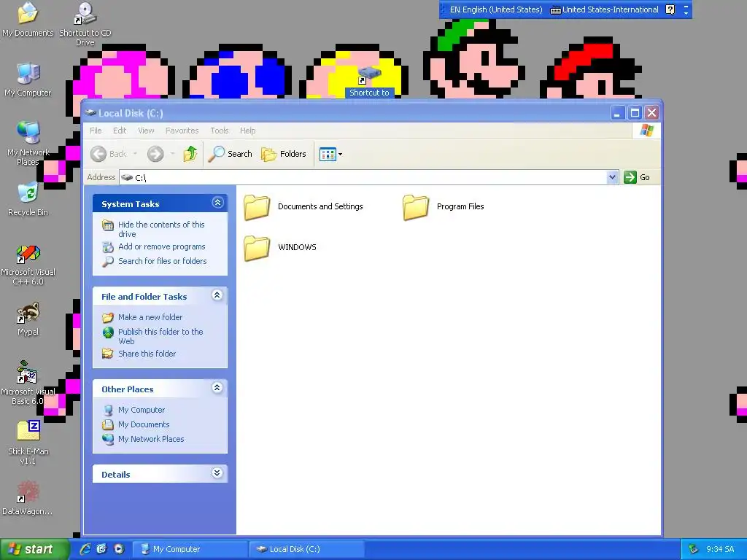Click the Forward navigation arrow
The height and width of the screenshot is (560, 747).
(155, 154)
